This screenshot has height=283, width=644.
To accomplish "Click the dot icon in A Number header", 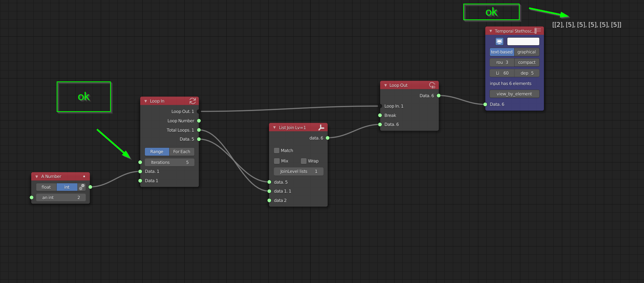I will coord(84,176).
